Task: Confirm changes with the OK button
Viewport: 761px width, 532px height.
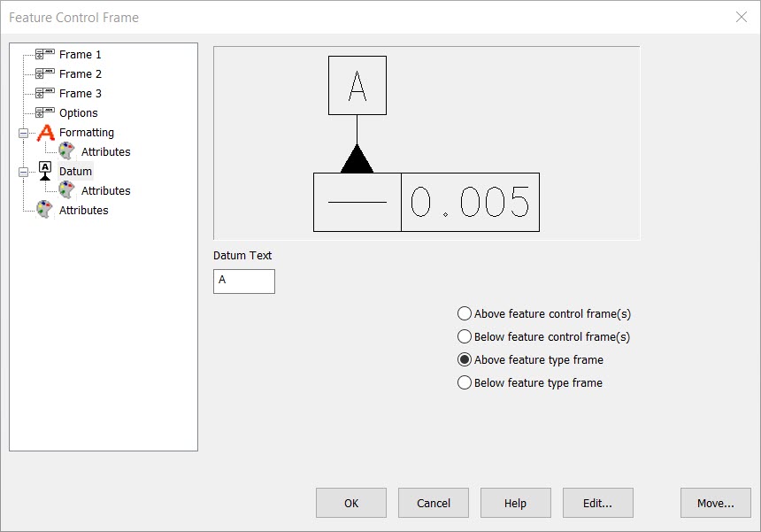Action: pos(350,503)
